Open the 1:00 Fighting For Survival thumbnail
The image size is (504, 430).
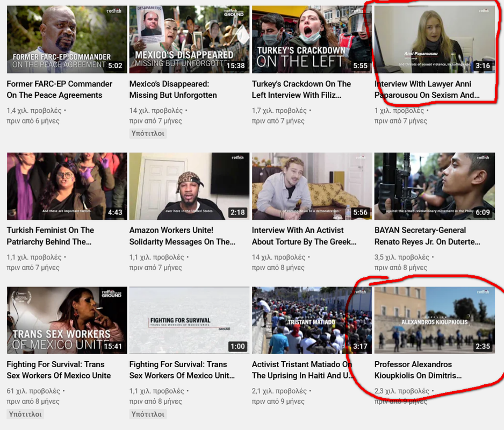(189, 320)
